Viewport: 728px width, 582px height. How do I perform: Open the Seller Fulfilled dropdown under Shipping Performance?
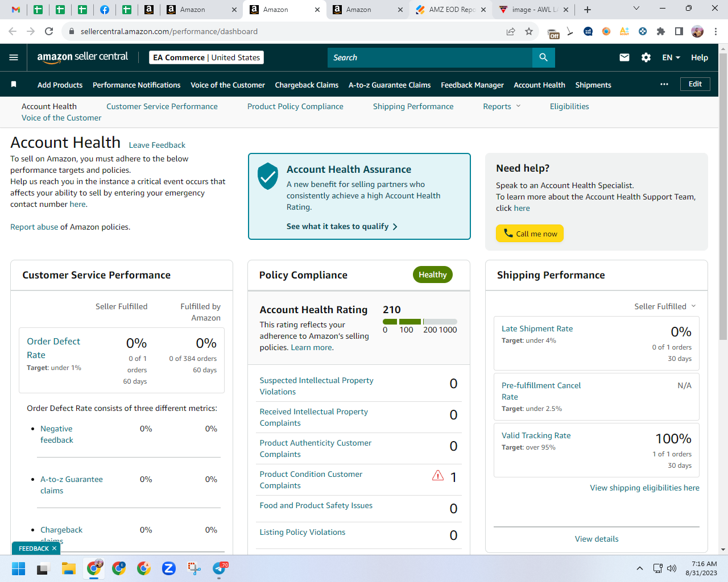[665, 306]
